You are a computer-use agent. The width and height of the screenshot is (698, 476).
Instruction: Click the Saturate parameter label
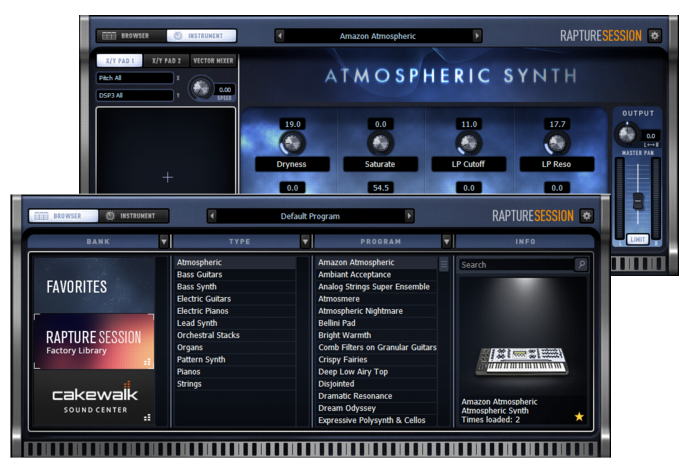click(x=380, y=164)
